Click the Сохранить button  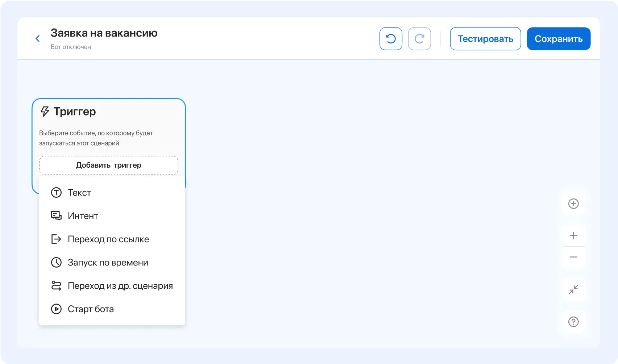558,38
